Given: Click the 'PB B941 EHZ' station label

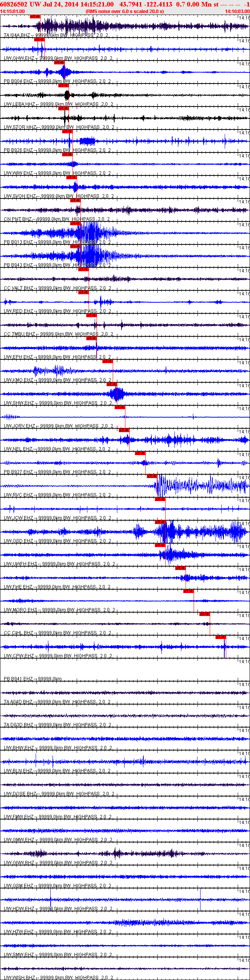Looking at the screenshot, I should tap(18, 679).
